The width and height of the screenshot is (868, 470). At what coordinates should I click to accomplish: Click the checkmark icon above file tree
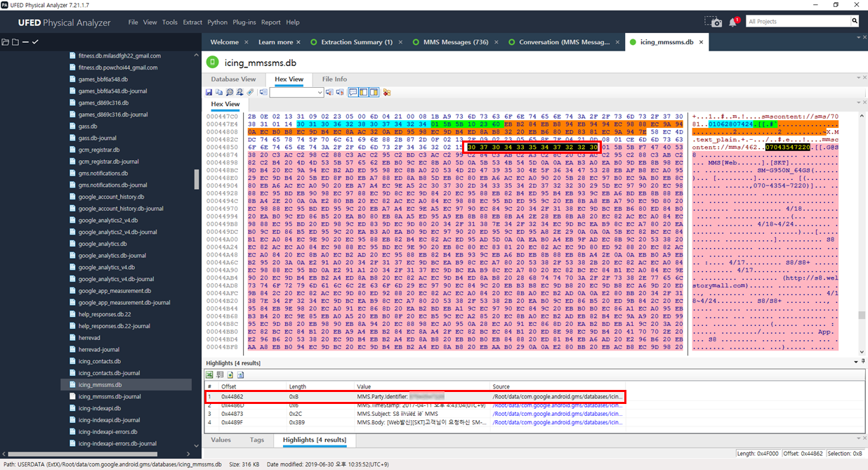tap(35, 42)
